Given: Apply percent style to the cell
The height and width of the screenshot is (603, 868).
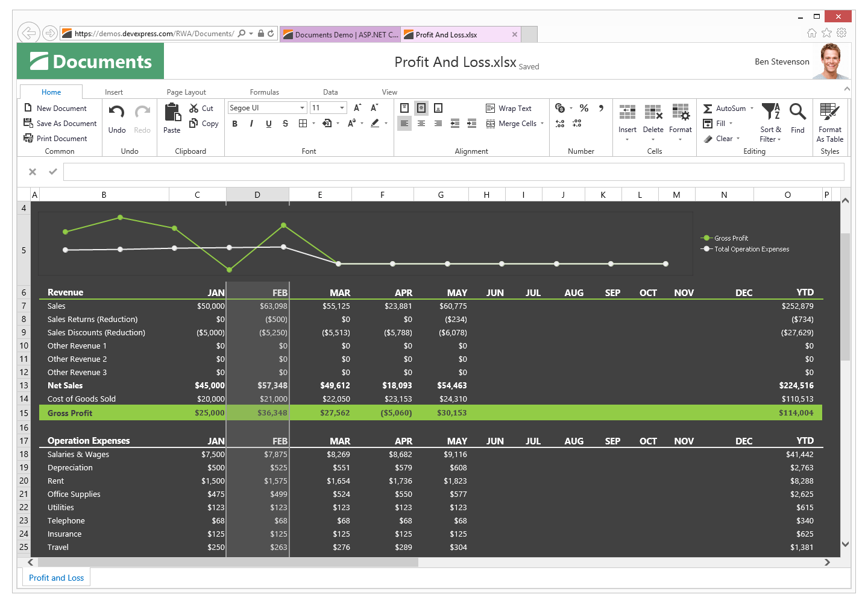Looking at the screenshot, I should click(x=583, y=109).
